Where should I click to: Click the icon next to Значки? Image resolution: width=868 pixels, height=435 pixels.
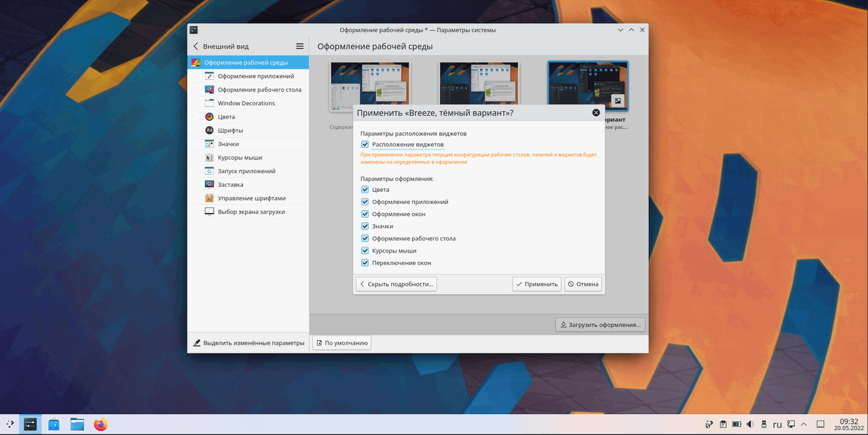click(209, 144)
